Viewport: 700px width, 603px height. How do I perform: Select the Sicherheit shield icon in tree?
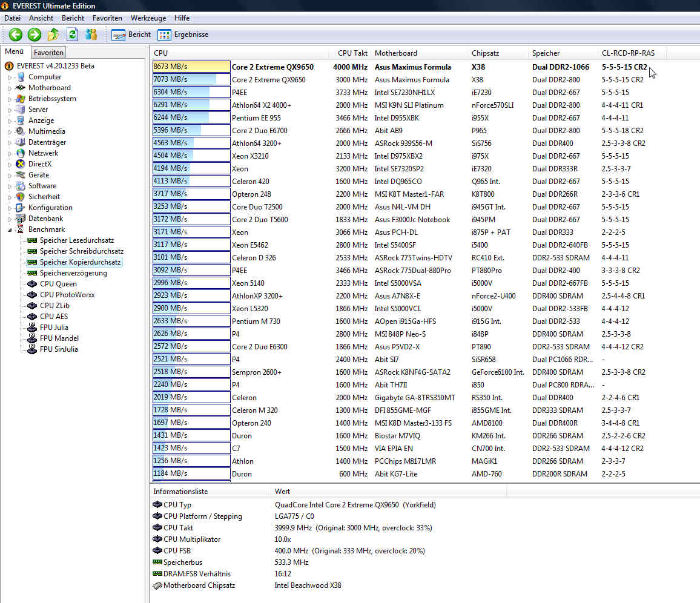[21, 196]
